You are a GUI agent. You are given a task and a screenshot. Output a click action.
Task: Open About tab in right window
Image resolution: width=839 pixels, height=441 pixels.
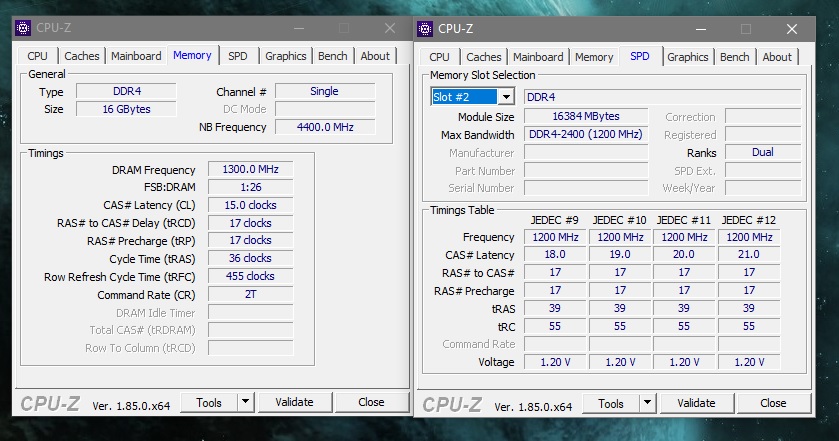(777, 57)
